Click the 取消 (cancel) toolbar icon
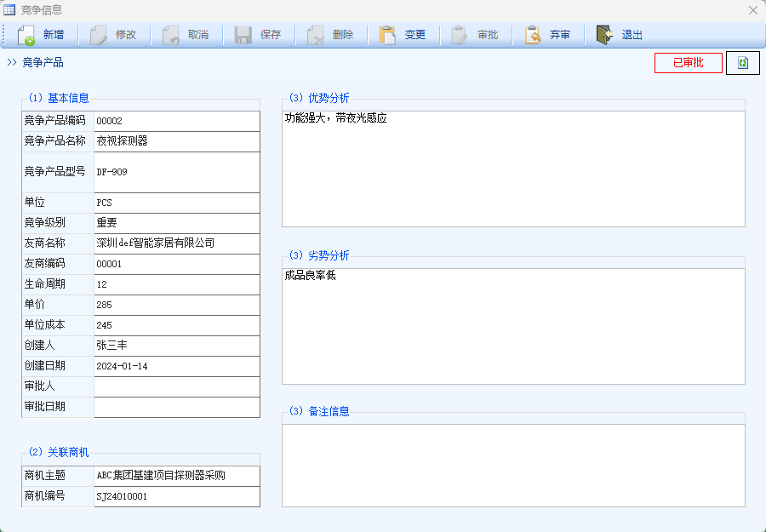Screen dimensions: 766x532 pyautogui.click(x=170, y=35)
